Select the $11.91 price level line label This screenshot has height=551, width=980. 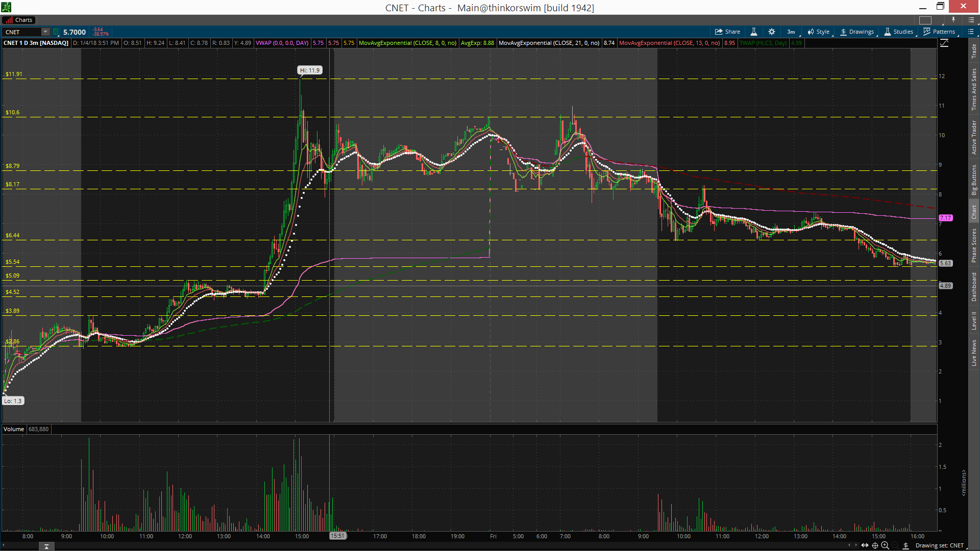(x=14, y=74)
